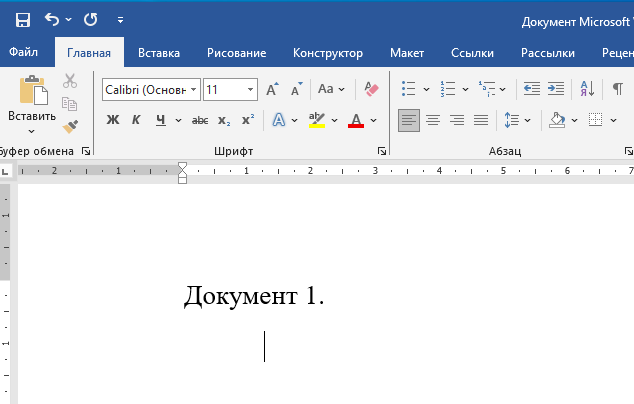The height and width of the screenshot is (404, 634).
Task: Decrease font size with the A down icon
Action: (296, 89)
